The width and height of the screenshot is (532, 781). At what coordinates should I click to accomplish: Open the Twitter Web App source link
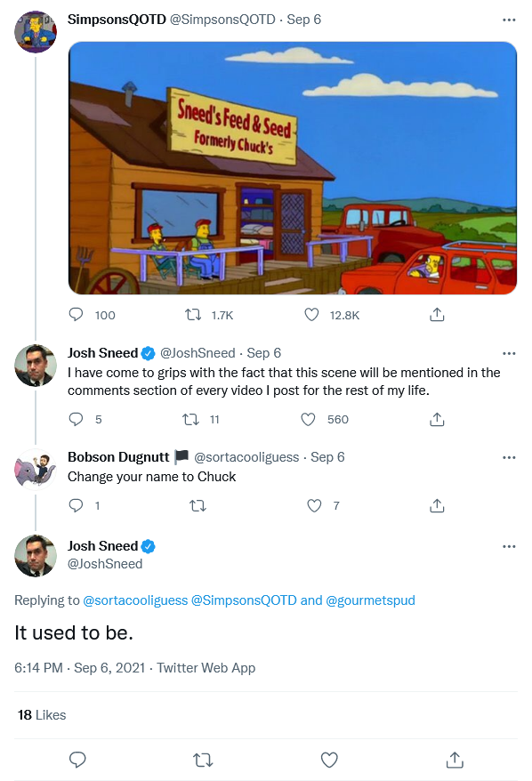coord(206,667)
